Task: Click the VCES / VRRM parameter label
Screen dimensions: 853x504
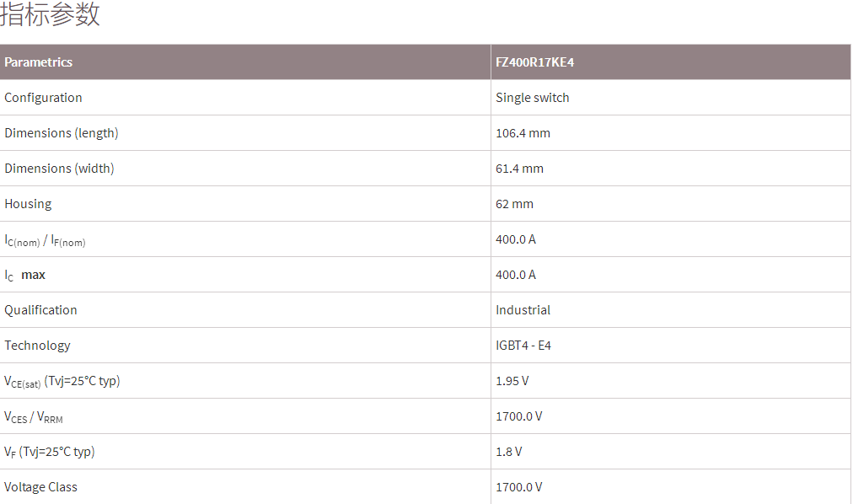Action: 34,417
